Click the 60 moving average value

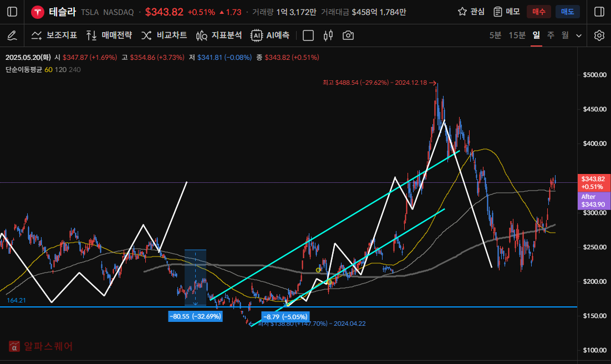(x=48, y=70)
